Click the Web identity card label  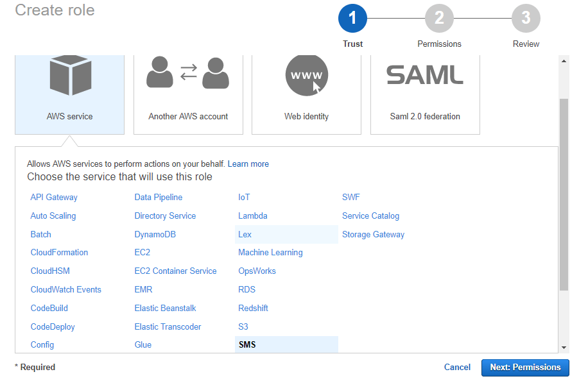tap(306, 117)
